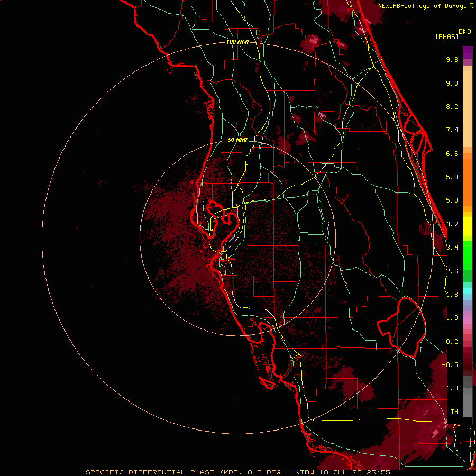Click the purple top segment of colorbar
Screen dimensions: 476x476
467,53
